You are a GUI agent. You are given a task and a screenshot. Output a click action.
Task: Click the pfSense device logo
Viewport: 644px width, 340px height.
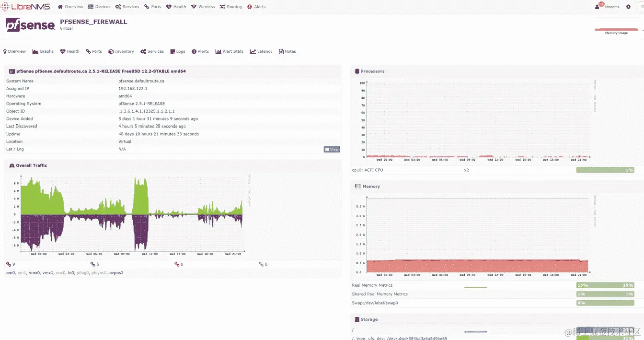point(30,24)
